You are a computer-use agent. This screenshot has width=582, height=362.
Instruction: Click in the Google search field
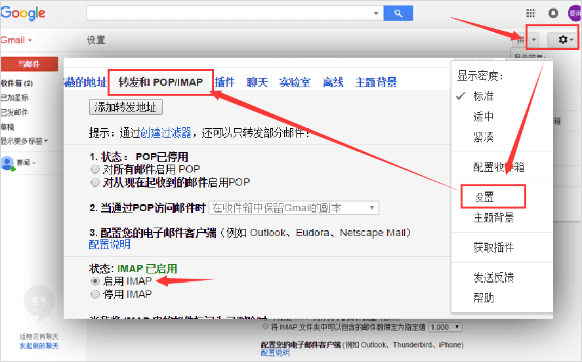tap(229, 13)
